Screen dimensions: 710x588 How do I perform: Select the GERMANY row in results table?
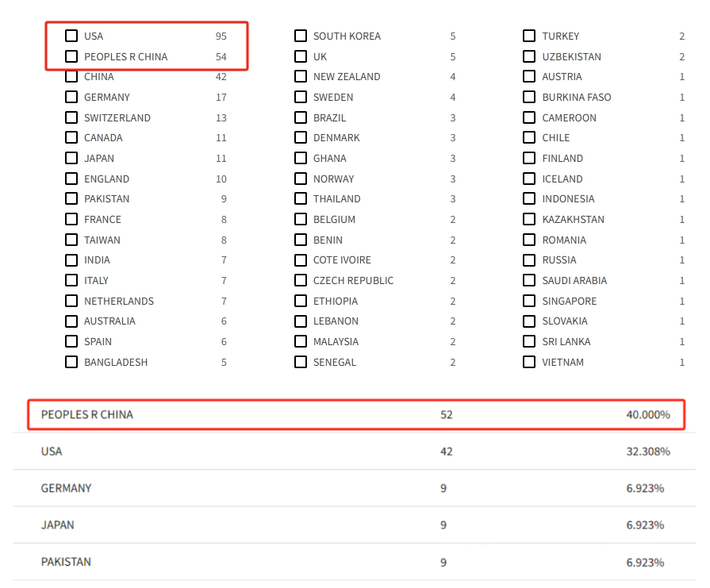[x=355, y=488]
